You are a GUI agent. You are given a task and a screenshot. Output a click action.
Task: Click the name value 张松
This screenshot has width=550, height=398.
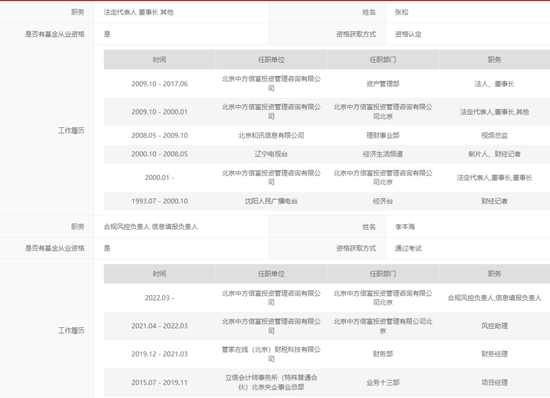[401, 12]
